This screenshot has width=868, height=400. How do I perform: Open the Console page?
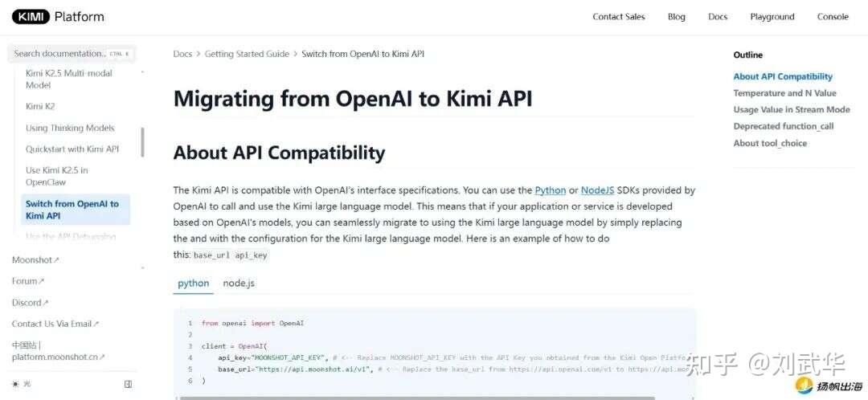click(x=833, y=17)
